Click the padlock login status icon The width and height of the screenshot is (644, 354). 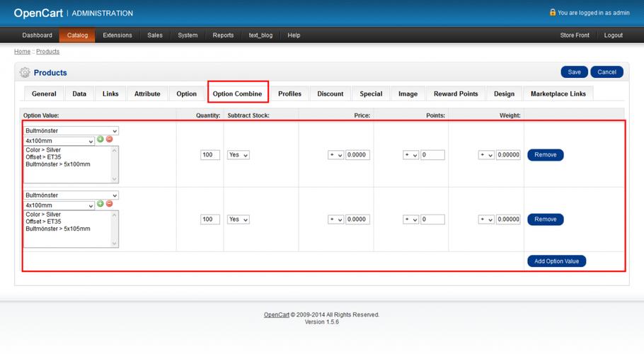[x=553, y=12]
